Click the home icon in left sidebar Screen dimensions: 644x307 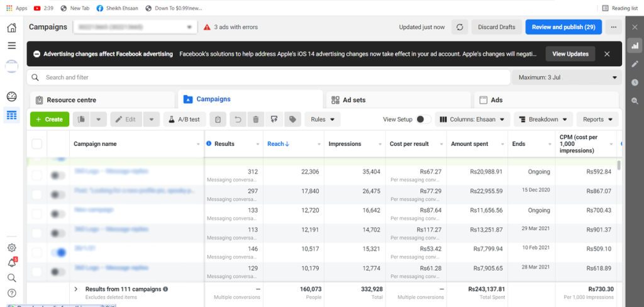tap(11, 28)
